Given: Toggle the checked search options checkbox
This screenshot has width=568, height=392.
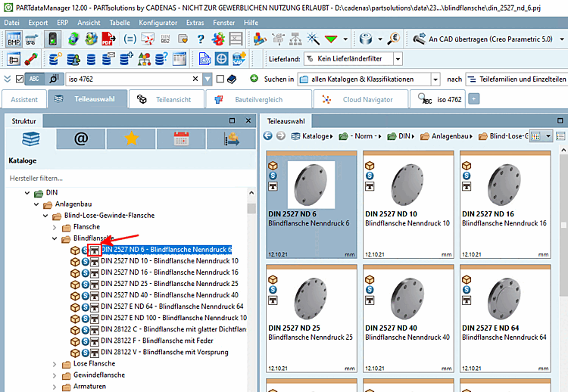Looking at the screenshot, I should pyautogui.click(x=20, y=79).
